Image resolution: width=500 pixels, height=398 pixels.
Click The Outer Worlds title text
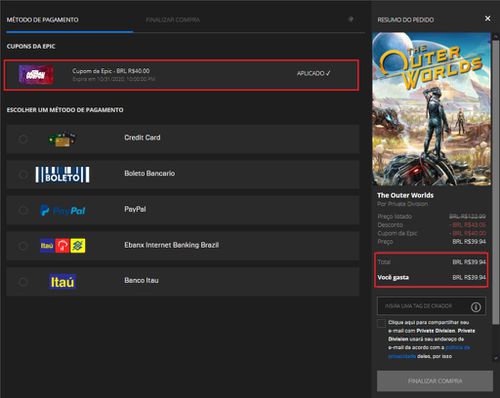pyautogui.click(x=405, y=195)
